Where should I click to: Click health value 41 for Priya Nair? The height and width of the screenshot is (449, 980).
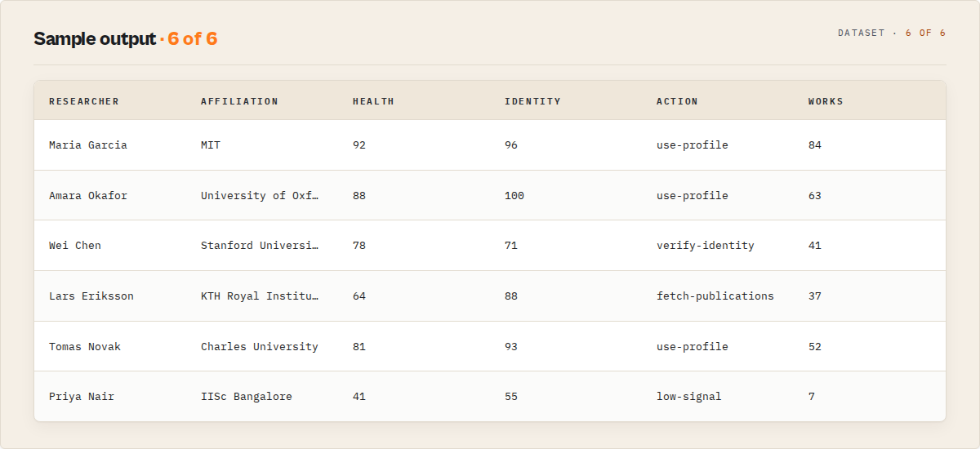click(x=359, y=397)
